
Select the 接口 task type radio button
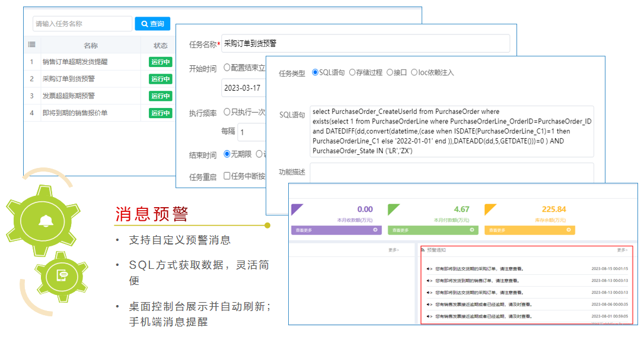(390, 72)
